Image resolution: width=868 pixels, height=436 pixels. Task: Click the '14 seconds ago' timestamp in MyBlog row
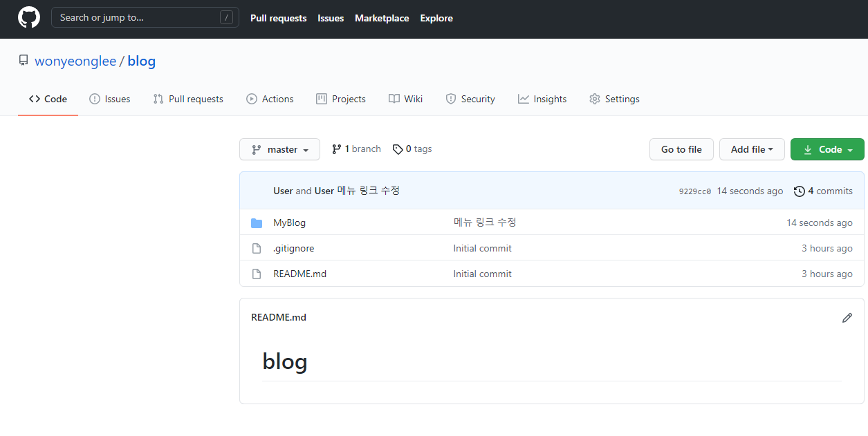tap(820, 222)
